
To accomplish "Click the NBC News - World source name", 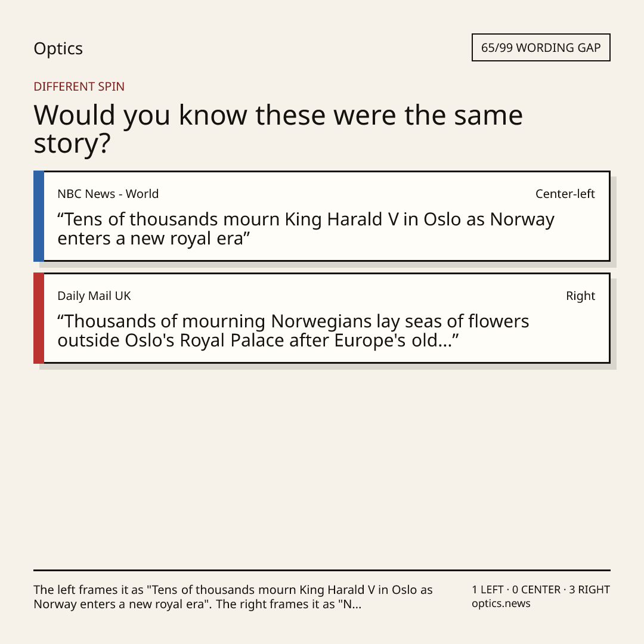I will pyautogui.click(x=108, y=194).
